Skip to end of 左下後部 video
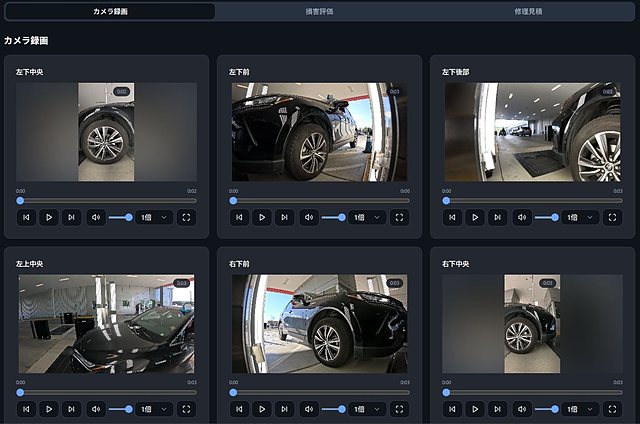The width and height of the screenshot is (640, 424). click(497, 218)
